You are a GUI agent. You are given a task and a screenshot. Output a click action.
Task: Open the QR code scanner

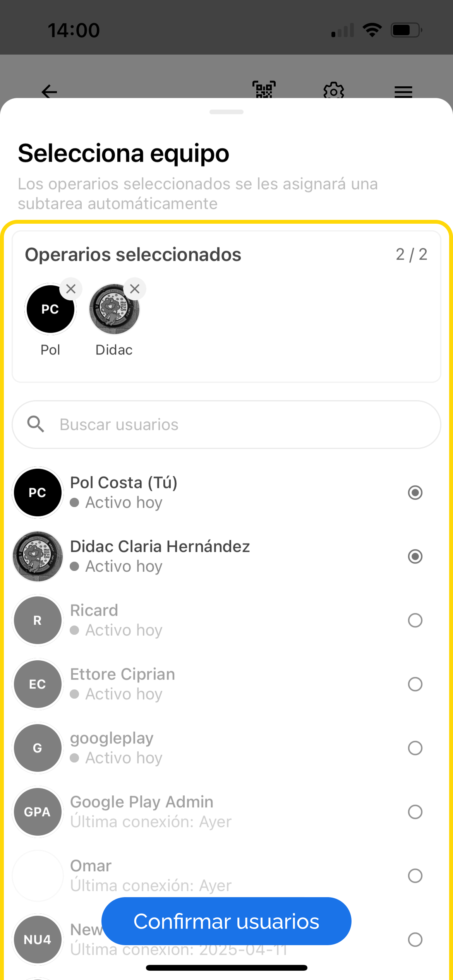click(x=264, y=90)
